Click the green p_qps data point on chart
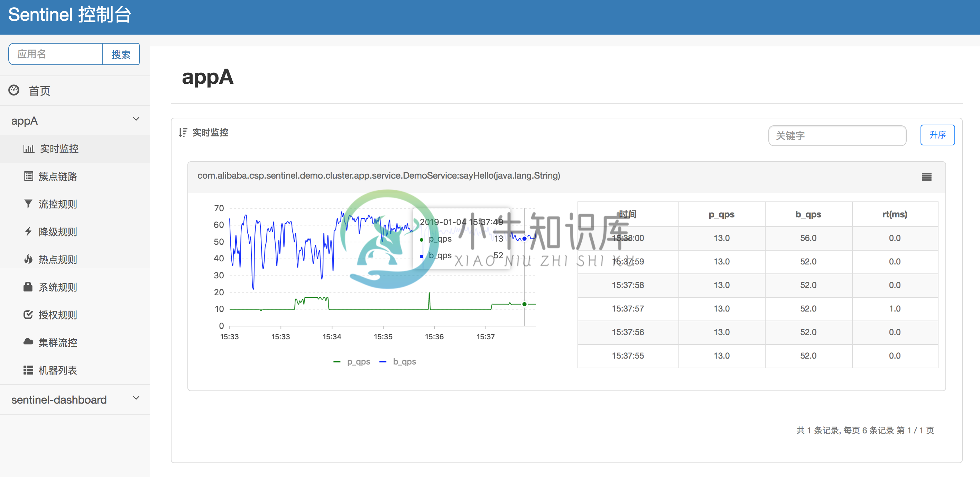Screen dimensions: 980x477 (x=524, y=304)
